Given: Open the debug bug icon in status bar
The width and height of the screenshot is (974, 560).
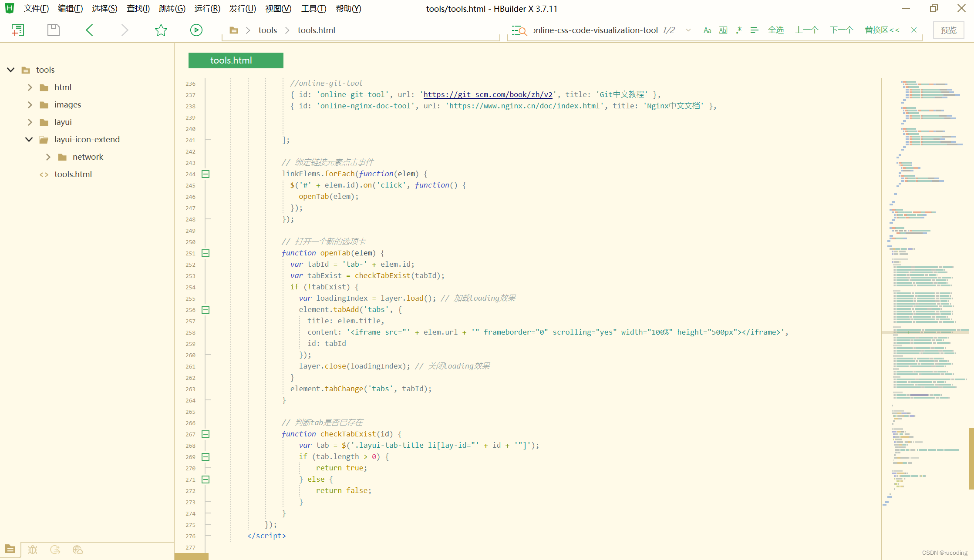Looking at the screenshot, I should 33,550.
